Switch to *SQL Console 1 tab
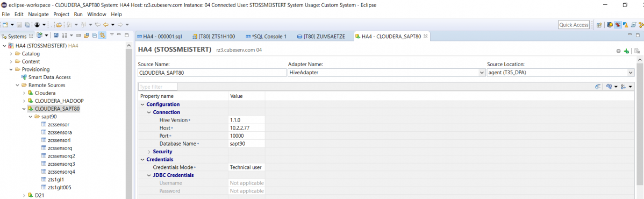This screenshot has width=644, height=199. coord(266,36)
